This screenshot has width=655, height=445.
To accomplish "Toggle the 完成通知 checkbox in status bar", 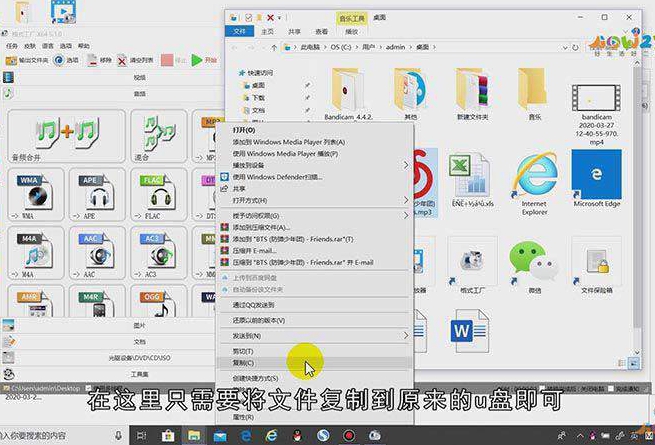I will [611, 389].
